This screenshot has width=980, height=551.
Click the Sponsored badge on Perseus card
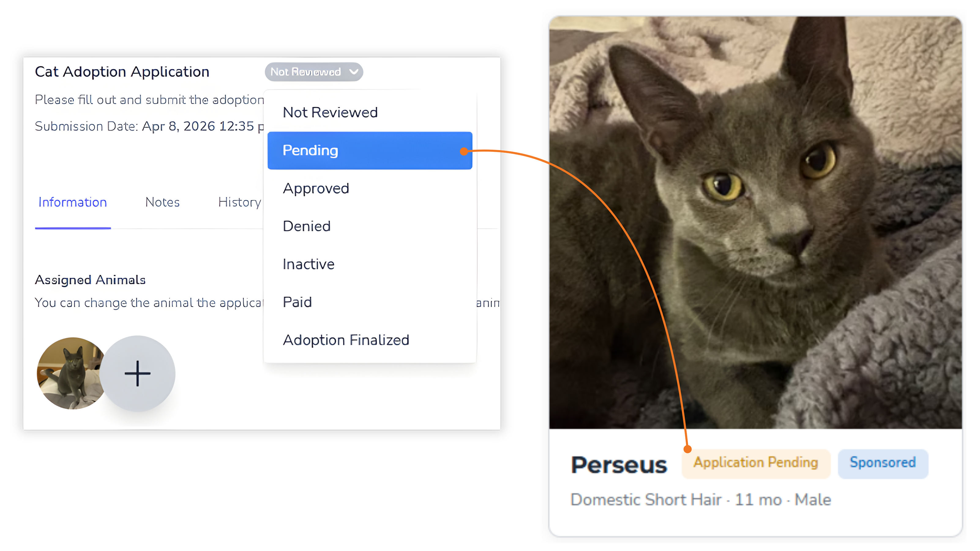pos(883,463)
